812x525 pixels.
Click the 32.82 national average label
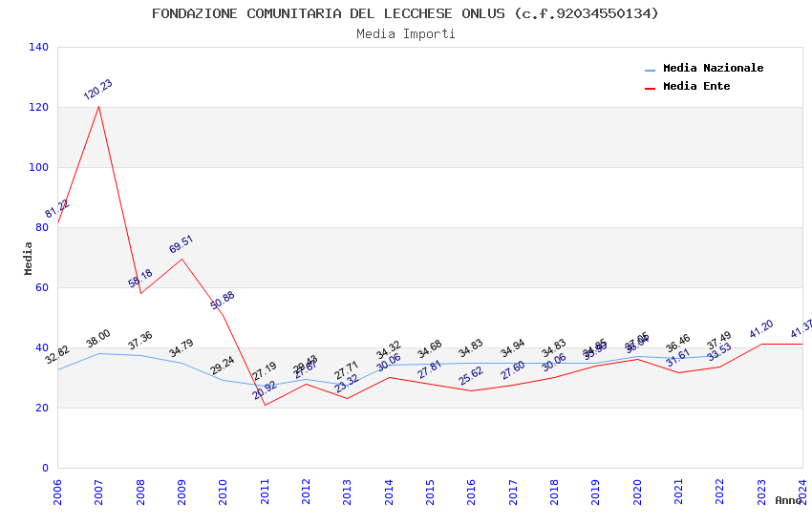pos(57,355)
